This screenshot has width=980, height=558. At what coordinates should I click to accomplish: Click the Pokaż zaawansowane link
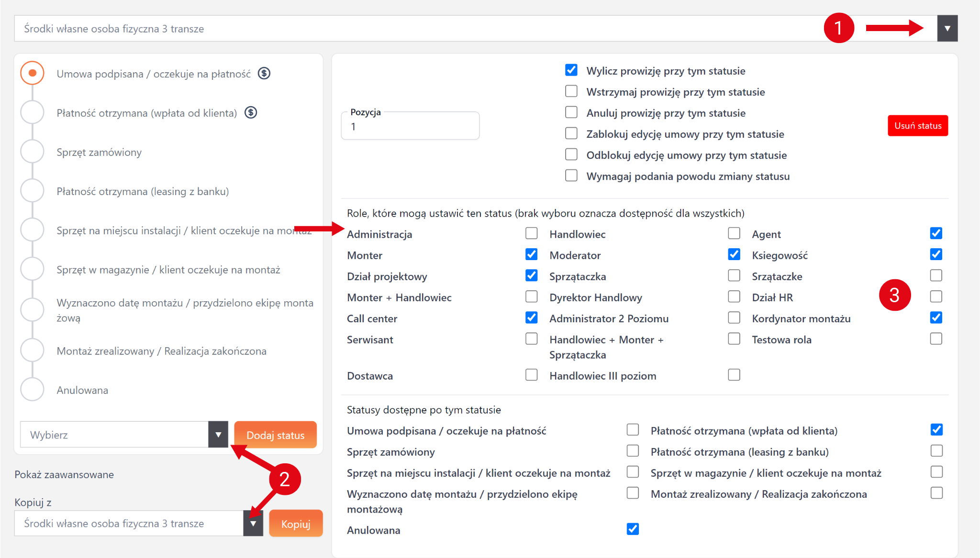pyautogui.click(x=64, y=474)
